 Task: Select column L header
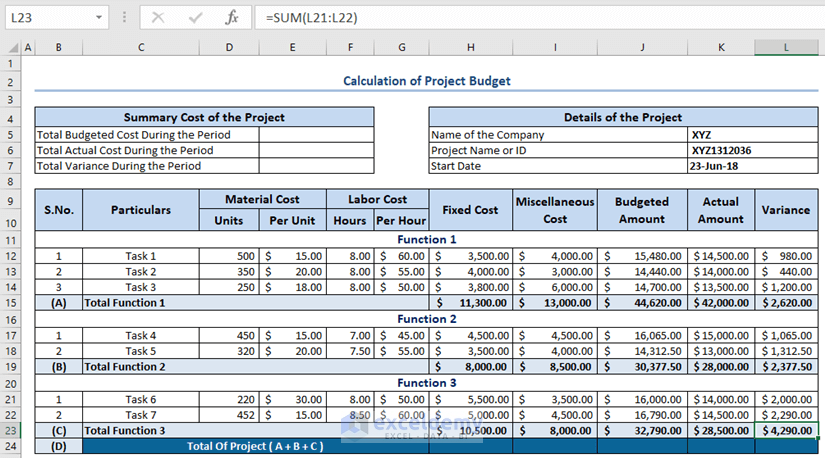pyautogui.click(x=786, y=48)
